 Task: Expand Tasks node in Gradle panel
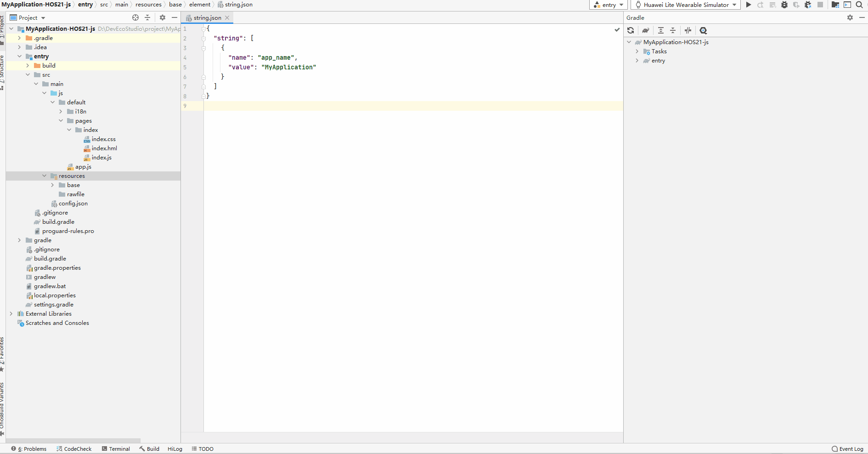coord(637,51)
